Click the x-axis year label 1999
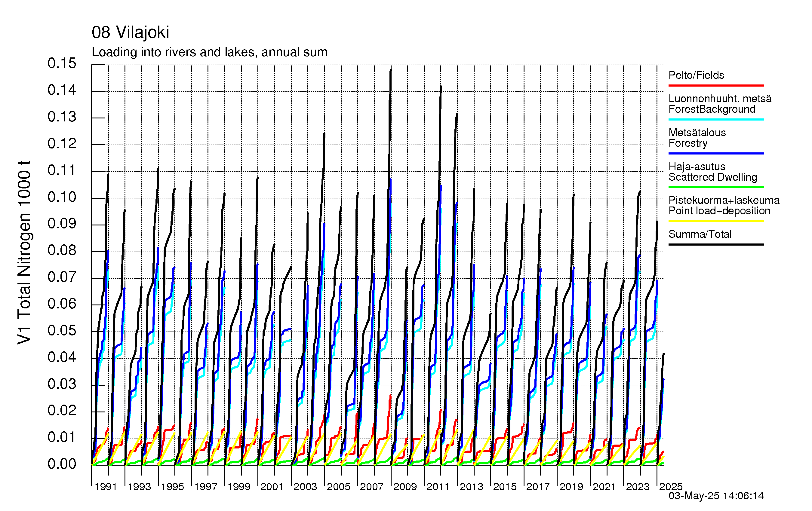 pos(239,487)
